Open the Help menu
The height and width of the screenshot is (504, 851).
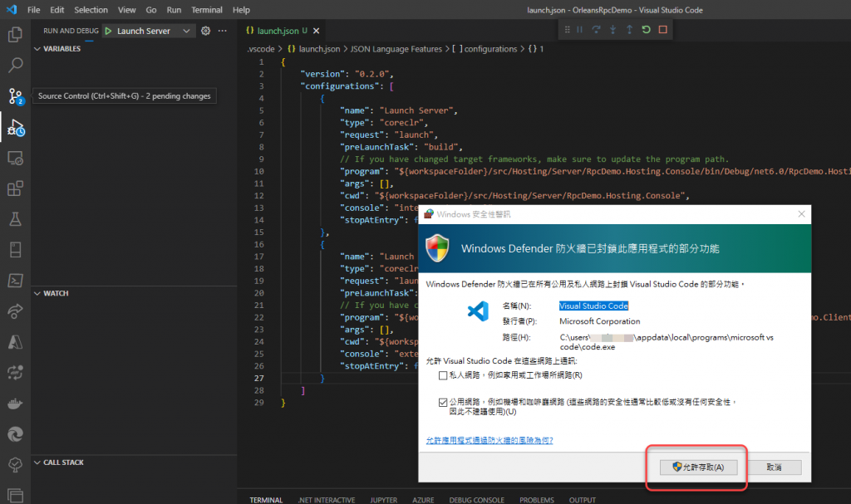tap(242, 10)
